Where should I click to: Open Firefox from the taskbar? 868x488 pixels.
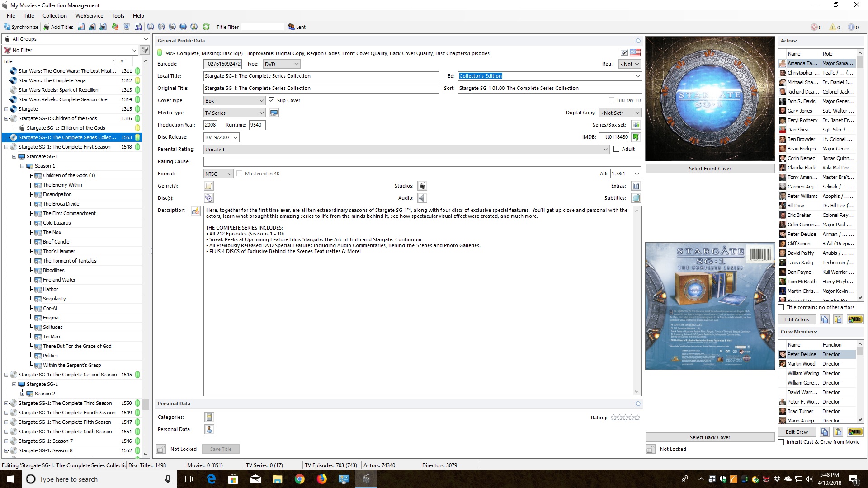[321, 479]
